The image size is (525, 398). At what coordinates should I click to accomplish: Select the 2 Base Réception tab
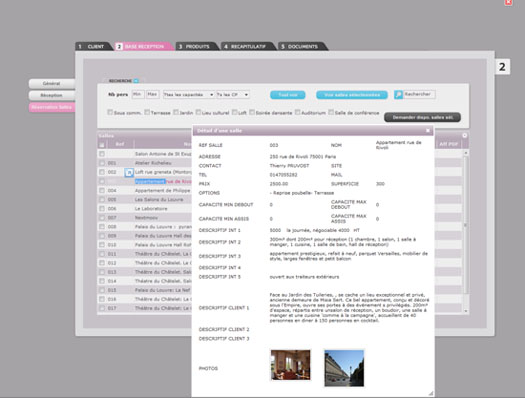tap(143, 46)
